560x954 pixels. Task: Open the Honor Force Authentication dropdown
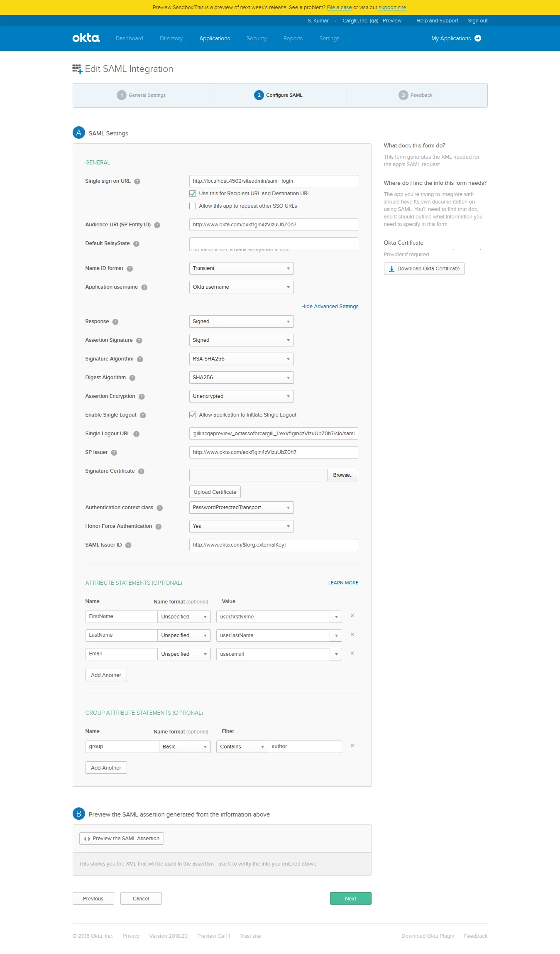click(241, 526)
